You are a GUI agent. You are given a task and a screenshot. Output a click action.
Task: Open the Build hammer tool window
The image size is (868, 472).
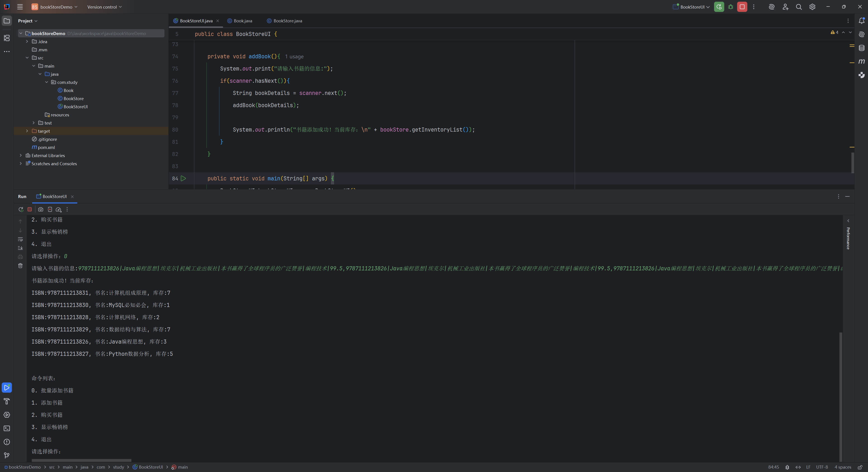pyautogui.click(x=7, y=401)
